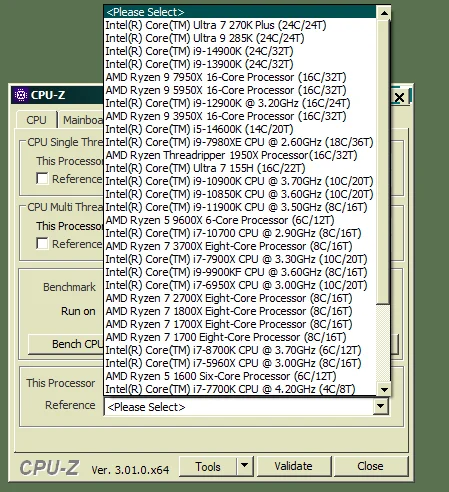449x492 pixels.
Task: Select AMD Ryzen 5 9600X 6-Core
Action: 240,220
